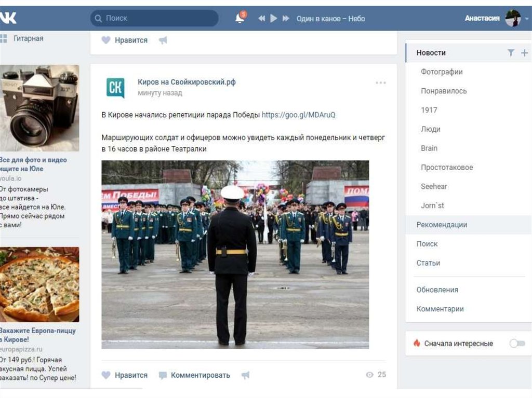Open ad title Все для фото и видео

33,164
